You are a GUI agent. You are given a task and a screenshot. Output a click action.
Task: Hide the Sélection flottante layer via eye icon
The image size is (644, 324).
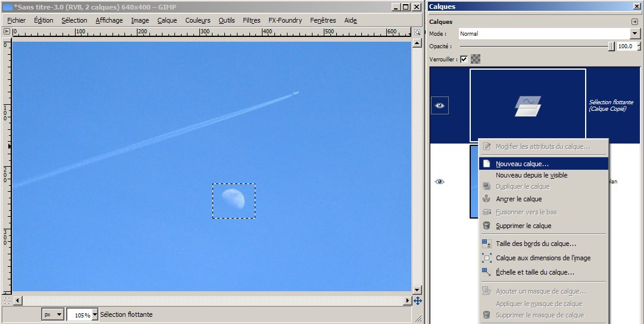click(440, 105)
